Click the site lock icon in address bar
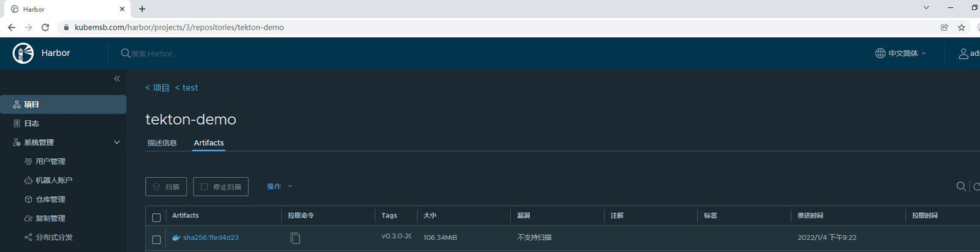980x252 pixels. tap(66, 27)
